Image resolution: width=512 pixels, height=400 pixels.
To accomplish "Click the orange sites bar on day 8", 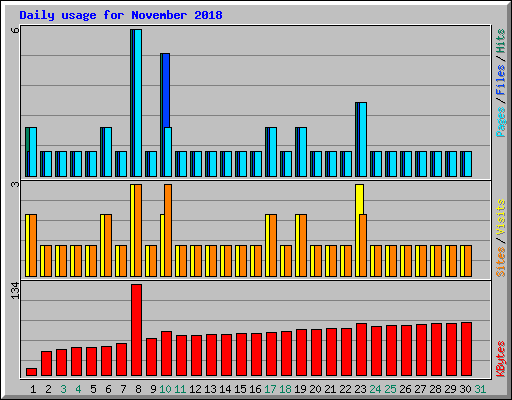I will [x=138, y=230].
